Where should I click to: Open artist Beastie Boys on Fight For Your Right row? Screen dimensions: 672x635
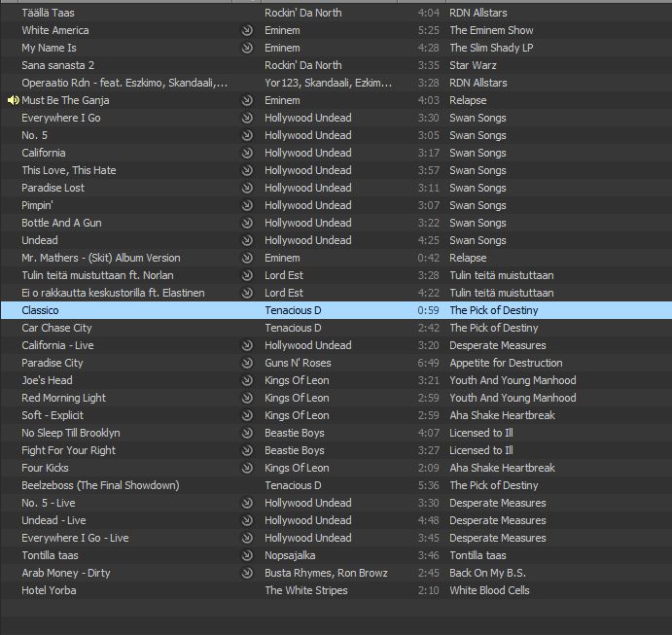[x=295, y=451]
